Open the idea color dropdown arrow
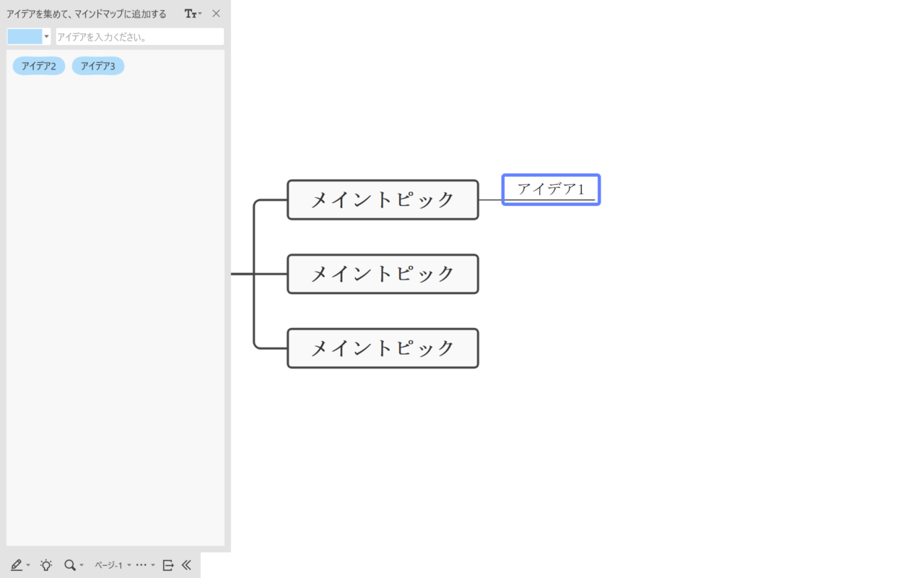 (45, 35)
